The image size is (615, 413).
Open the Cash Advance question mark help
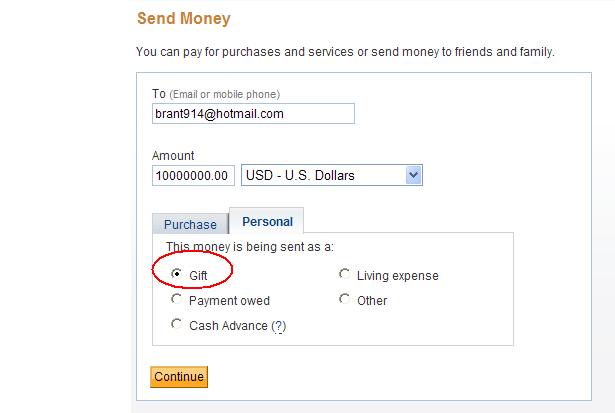point(279,326)
